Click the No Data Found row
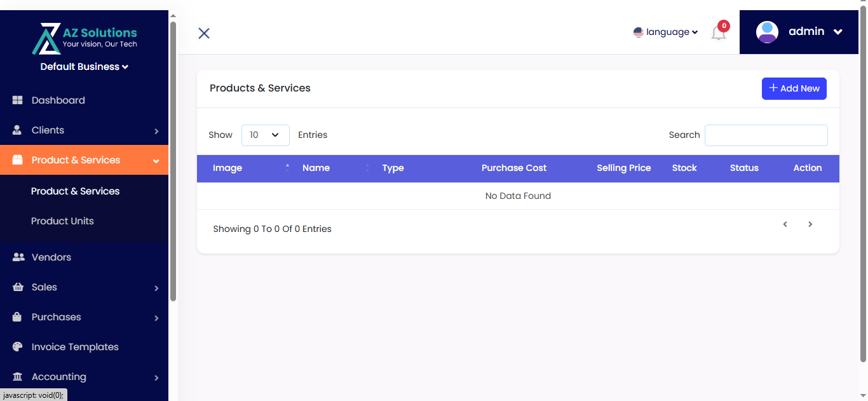Image resolution: width=868 pixels, height=401 pixels. coord(518,196)
